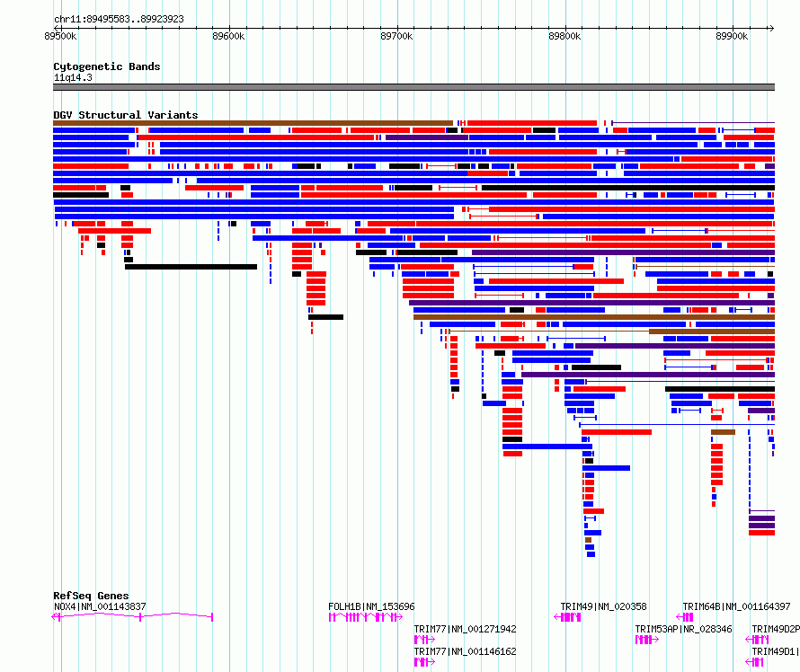This screenshot has width=800, height=672.
Task: Click the TRIM53AP gene glyph with right arrow
Action: tap(647, 640)
